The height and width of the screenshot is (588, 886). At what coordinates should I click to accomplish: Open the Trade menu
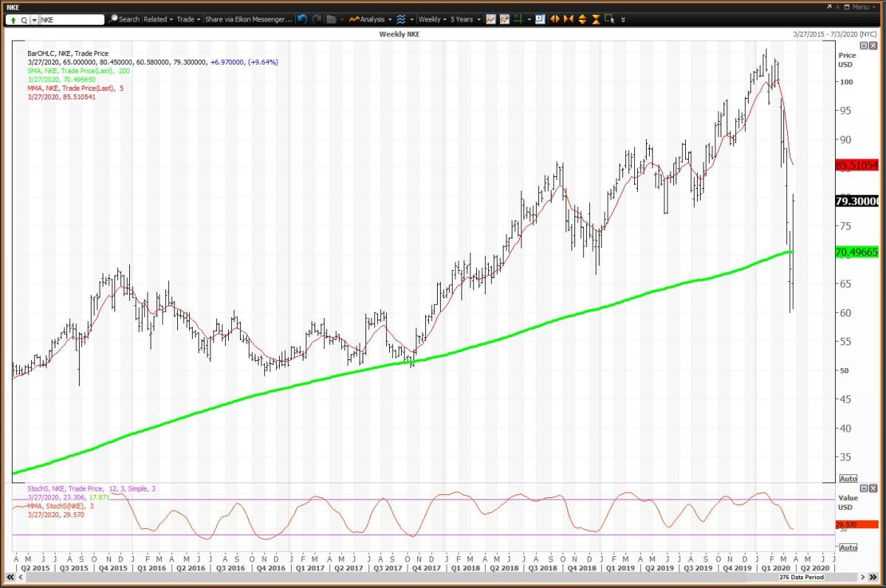(188, 19)
